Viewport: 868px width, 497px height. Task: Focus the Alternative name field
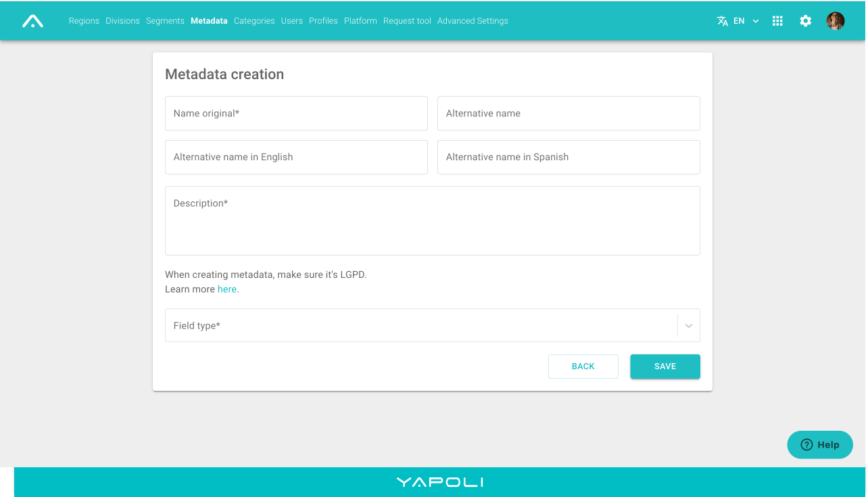coord(569,113)
